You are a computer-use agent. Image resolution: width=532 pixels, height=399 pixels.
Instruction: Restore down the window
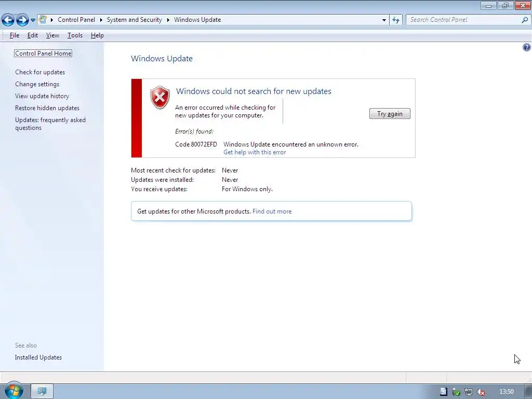click(x=506, y=6)
